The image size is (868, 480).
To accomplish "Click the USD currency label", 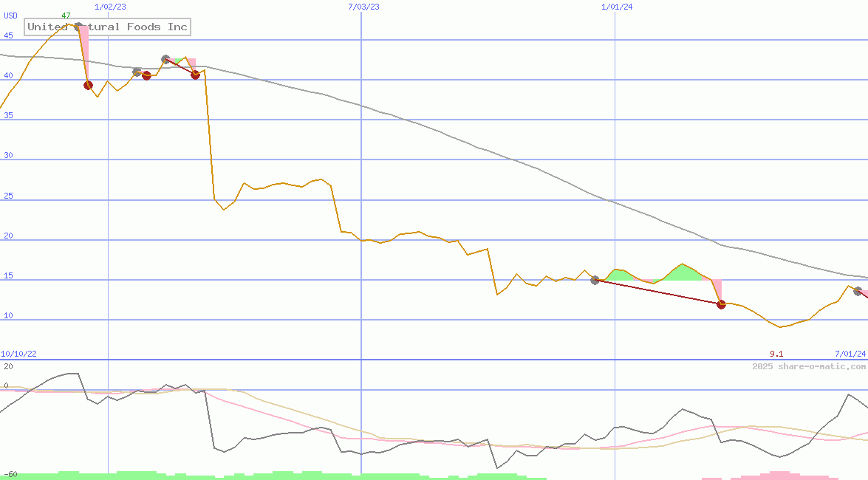I will [x=11, y=16].
